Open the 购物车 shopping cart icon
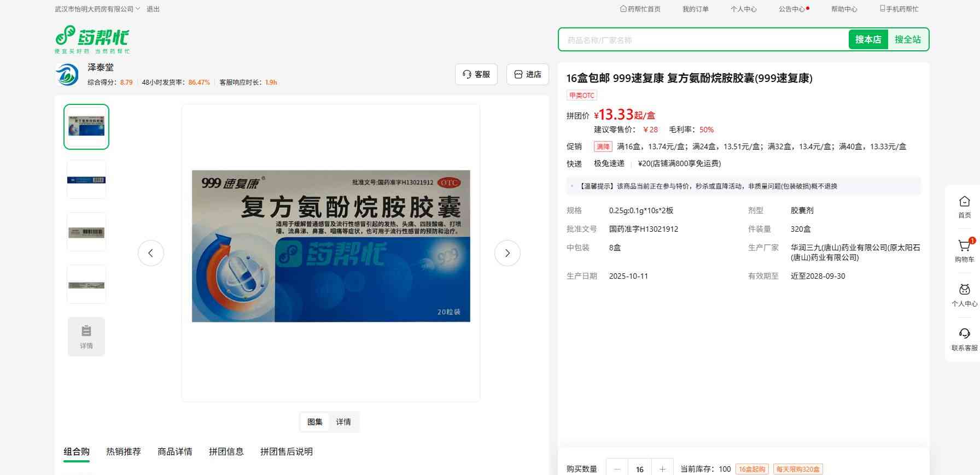 (x=964, y=246)
